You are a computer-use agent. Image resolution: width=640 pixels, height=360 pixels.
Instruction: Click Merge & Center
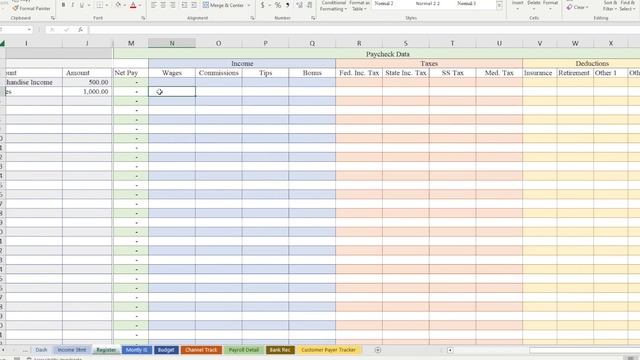223,5
